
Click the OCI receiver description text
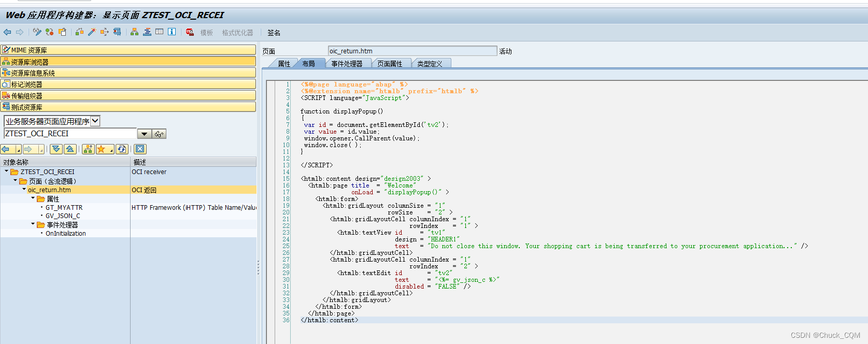(149, 172)
